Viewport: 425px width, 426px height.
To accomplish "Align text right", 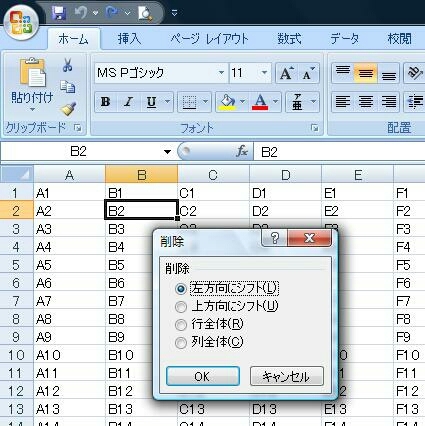I will point(388,102).
